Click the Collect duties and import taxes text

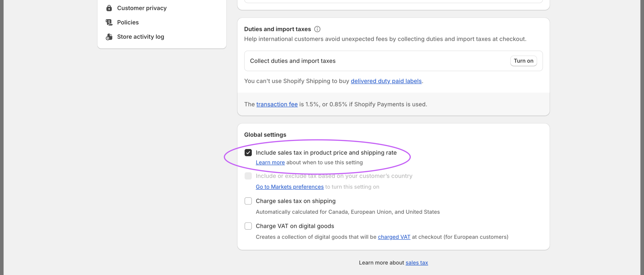point(292,61)
